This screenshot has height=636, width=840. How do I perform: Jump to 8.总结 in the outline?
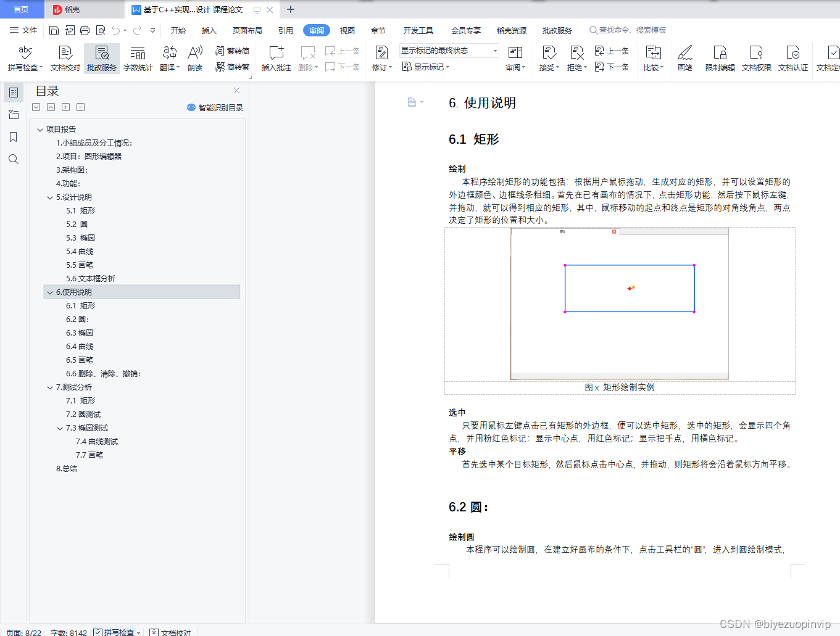[67, 469]
